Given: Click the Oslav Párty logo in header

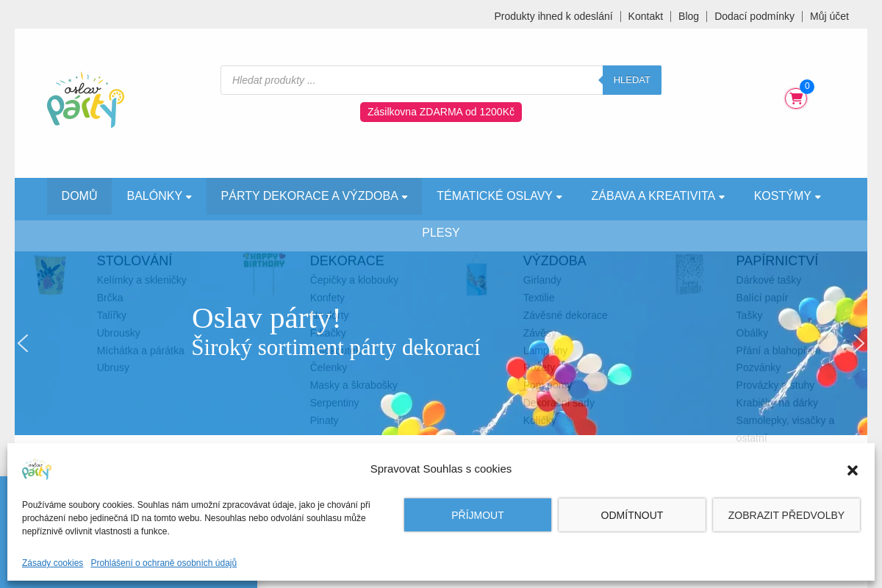Looking at the screenshot, I should (85, 100).
